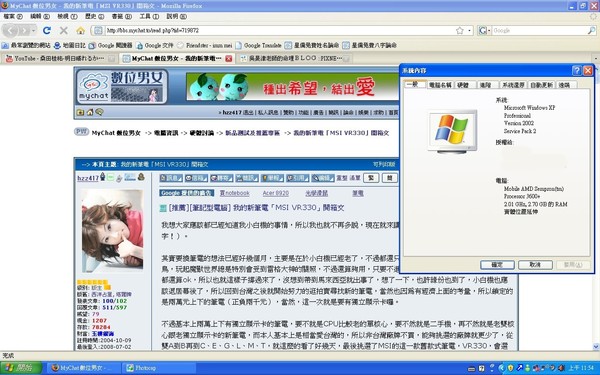Click the 編輯 button above the post
Image resolution: width=600 pixels, height=375 pixels.
point(323,178)
